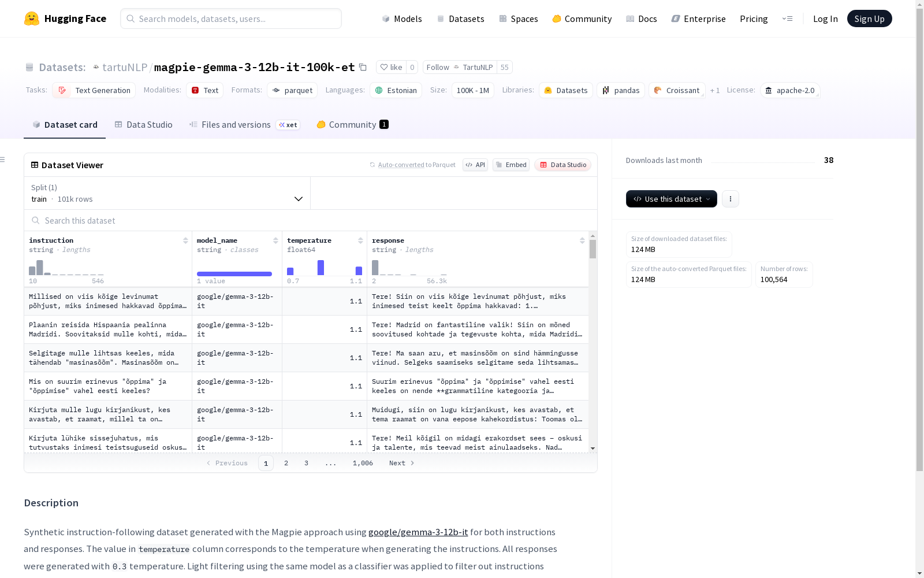Click the 100K - 1M size tag
This screenshot has width=924, height=578.
pos(473,90)
